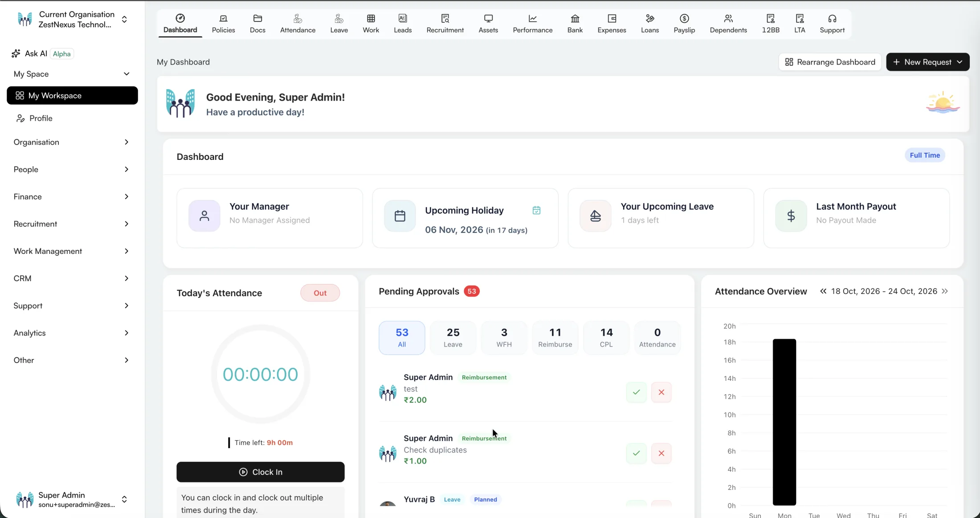Viewport: 980px width, 518px height.
Task: Go to previous week in Attendance Overview
Action: (823, 291)
